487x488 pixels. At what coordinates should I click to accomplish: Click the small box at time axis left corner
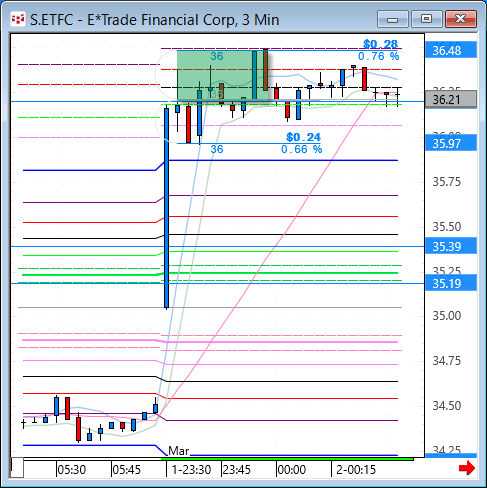coord(17,468)
